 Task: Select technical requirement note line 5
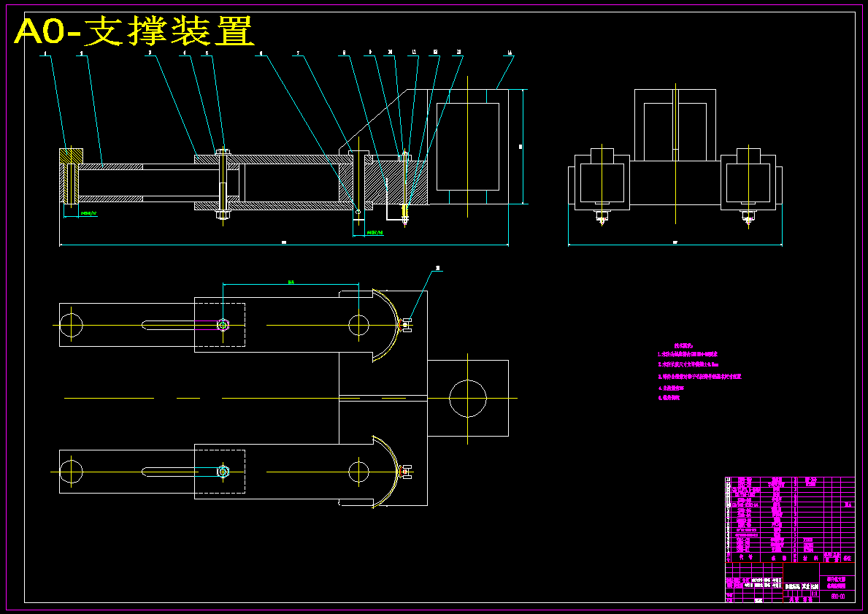[668, 397]
